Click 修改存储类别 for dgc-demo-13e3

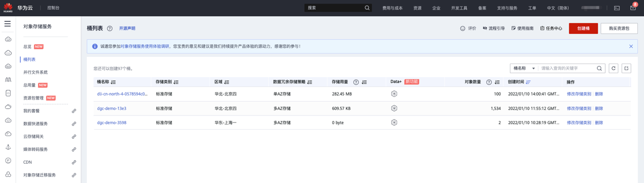pos(579,108)
